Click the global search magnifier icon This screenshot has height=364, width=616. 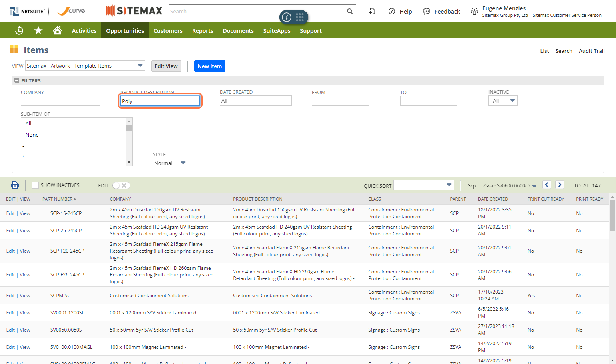pyautogui.click(x=350, y=11)
